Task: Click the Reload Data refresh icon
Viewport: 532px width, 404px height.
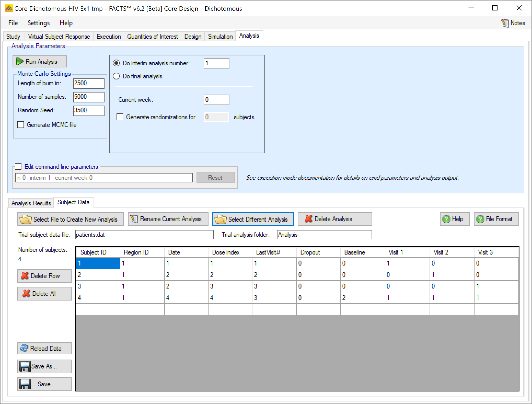Action: point(24,348)
